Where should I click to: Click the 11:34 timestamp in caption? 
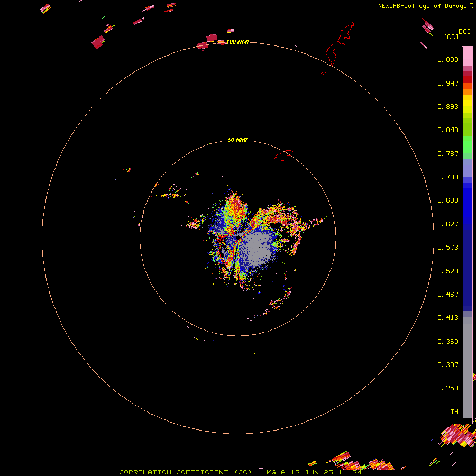pos(351,472)
